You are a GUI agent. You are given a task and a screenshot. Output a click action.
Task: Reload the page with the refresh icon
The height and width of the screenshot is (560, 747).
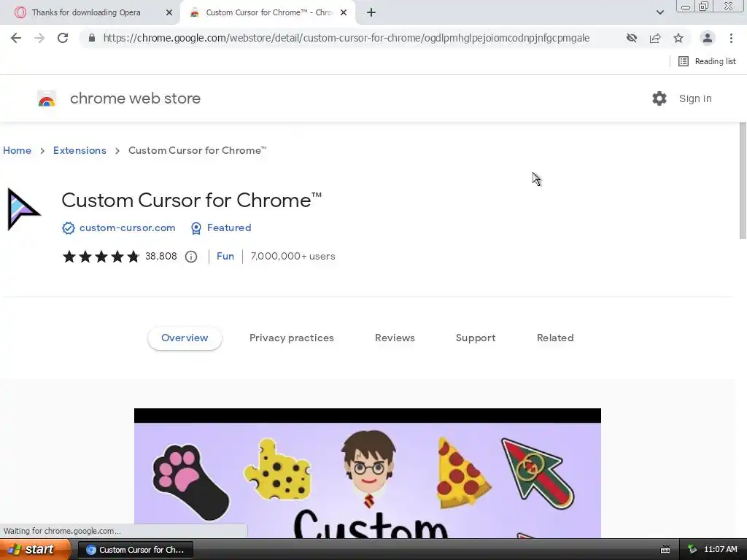[63, 38]
